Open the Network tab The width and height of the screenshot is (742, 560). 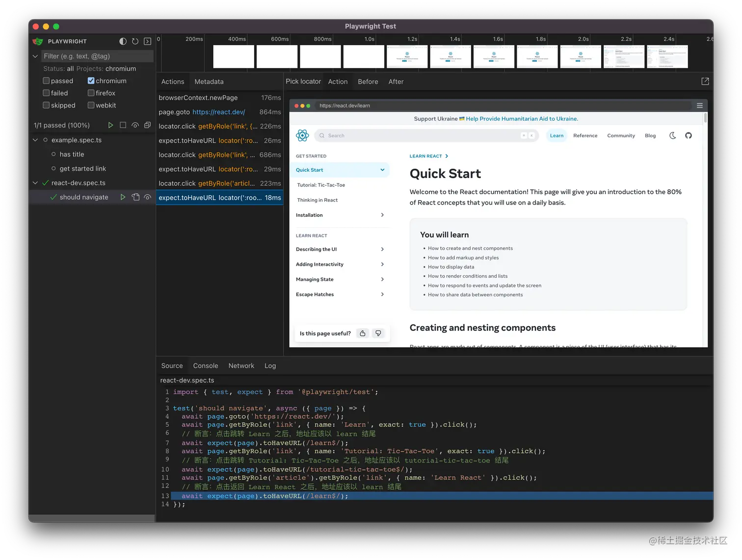(241, 366)
